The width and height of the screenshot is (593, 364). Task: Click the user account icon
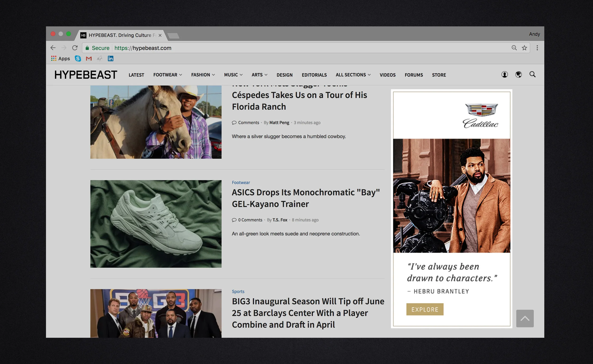pos(504,75)
